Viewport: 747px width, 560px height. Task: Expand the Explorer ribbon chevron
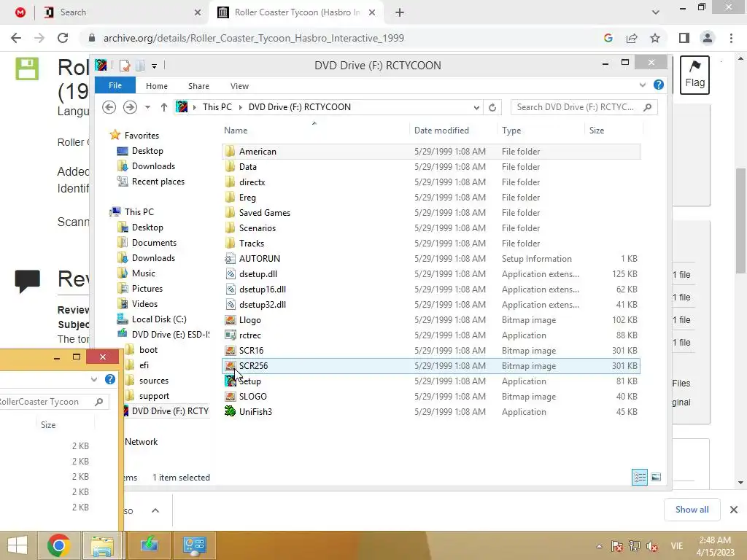pos(642,85)
